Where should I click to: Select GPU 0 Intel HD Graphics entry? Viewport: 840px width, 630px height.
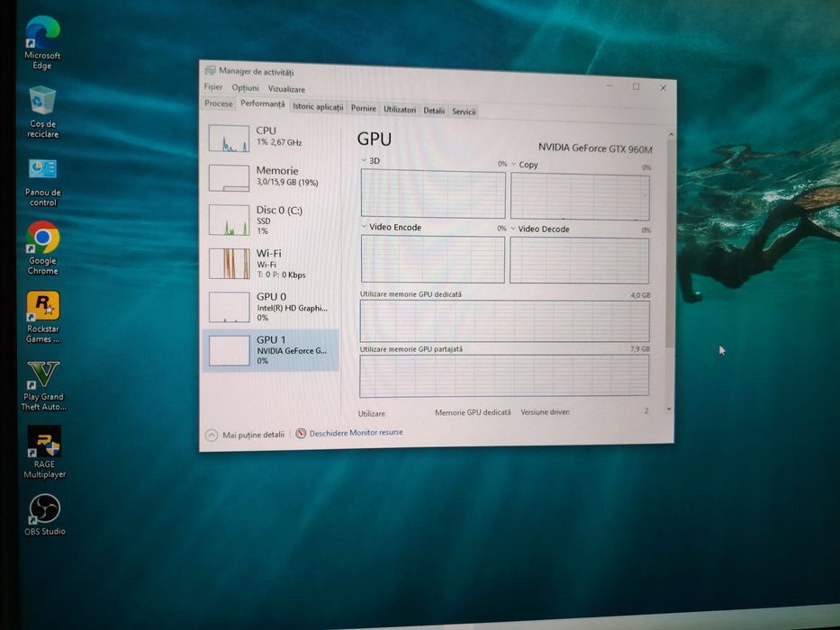tap(271, 306)
